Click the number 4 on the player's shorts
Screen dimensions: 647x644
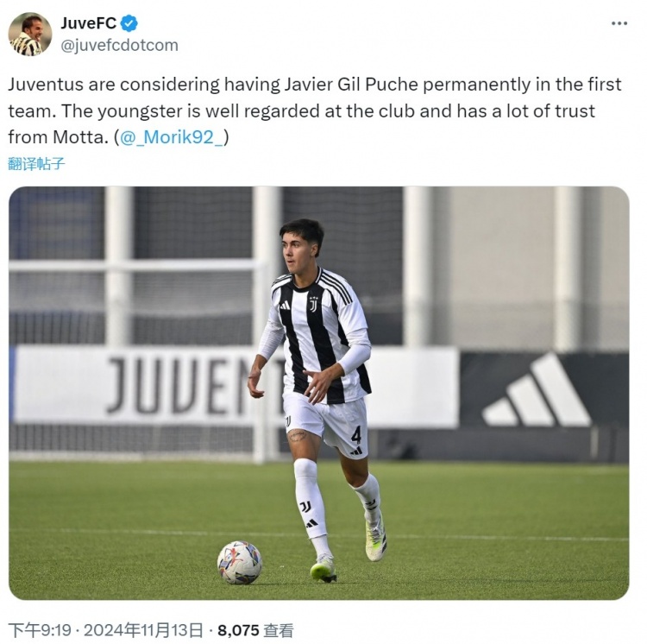click(356, 435)
